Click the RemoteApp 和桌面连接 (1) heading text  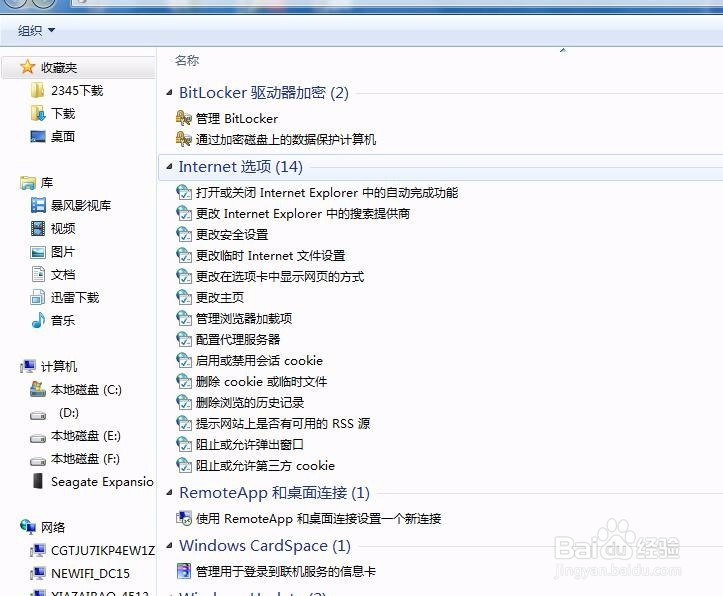point(274,493)
